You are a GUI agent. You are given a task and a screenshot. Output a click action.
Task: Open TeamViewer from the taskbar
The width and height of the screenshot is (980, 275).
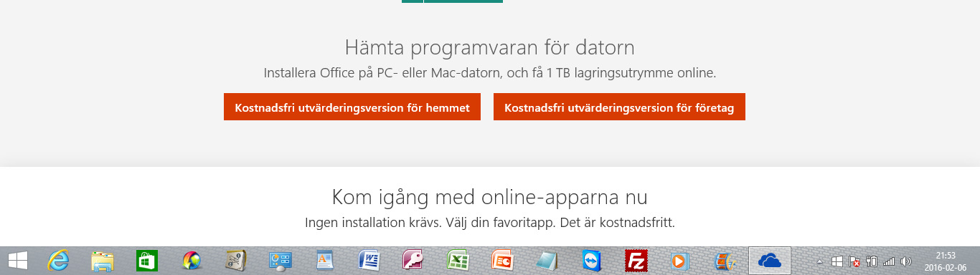(x=592, y=261)
